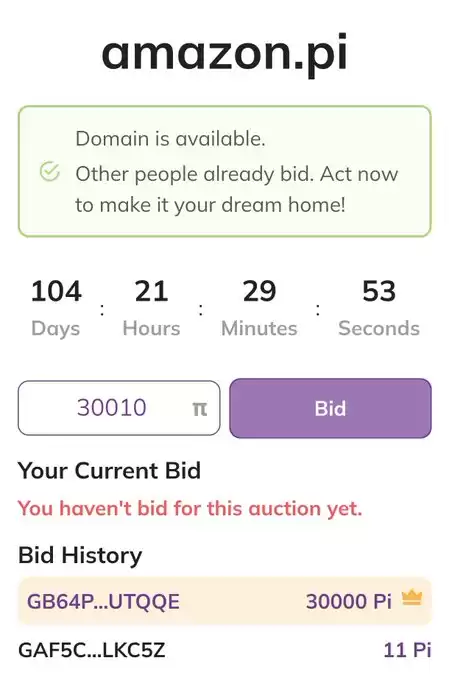Click the green checkmark availability icon
The image size is (449, 680).
coord(50,171)
